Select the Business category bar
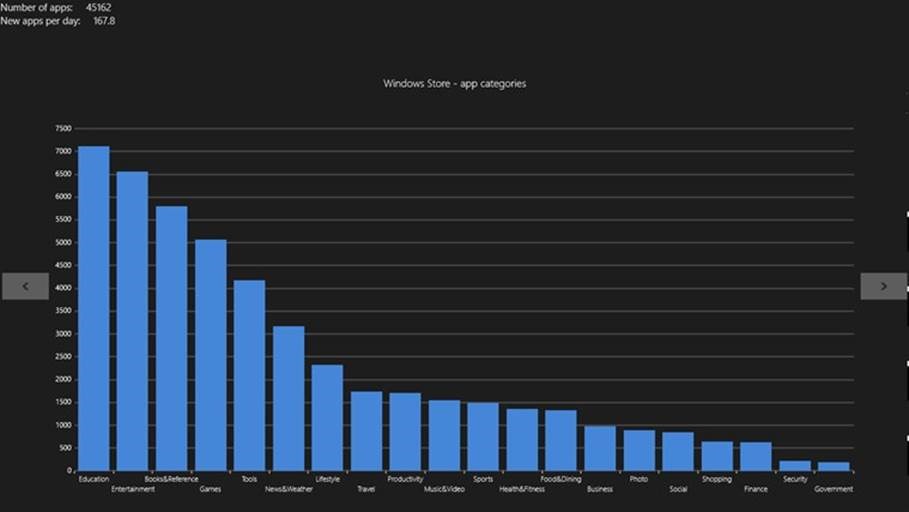 click(600, 448)
